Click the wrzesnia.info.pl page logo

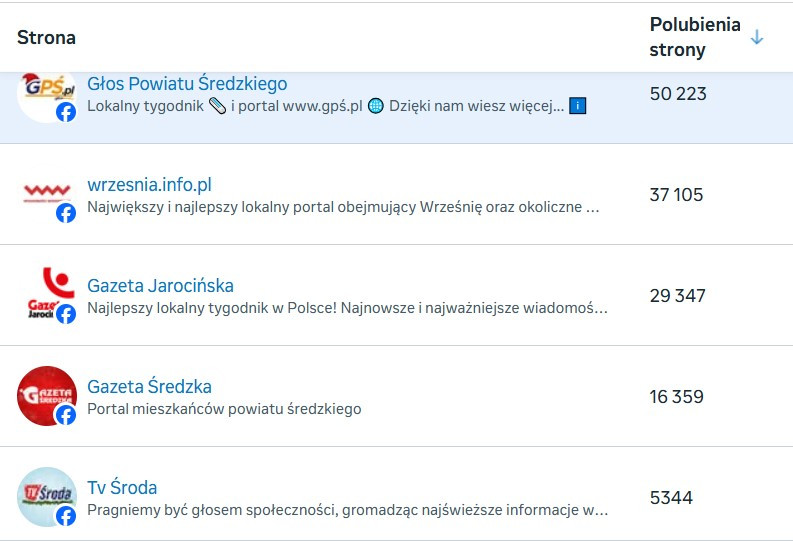click(43, 191)
